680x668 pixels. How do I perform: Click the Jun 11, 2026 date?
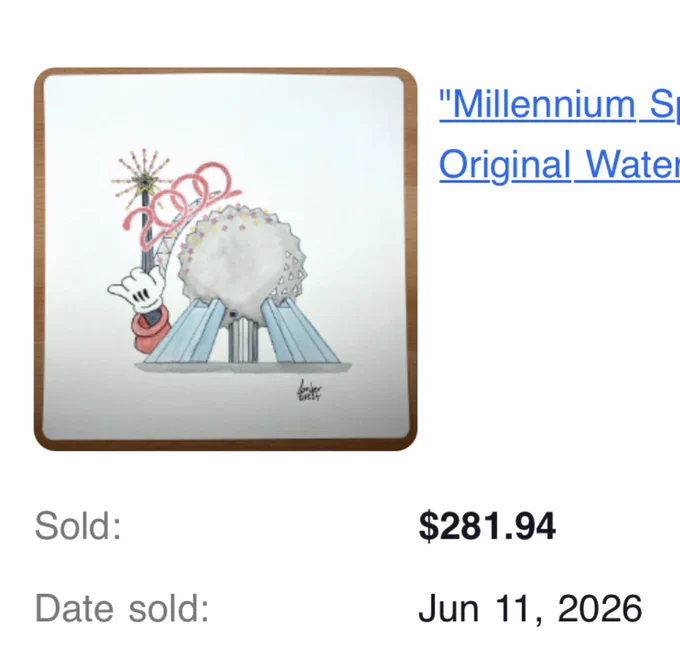(x=530, y=609)
